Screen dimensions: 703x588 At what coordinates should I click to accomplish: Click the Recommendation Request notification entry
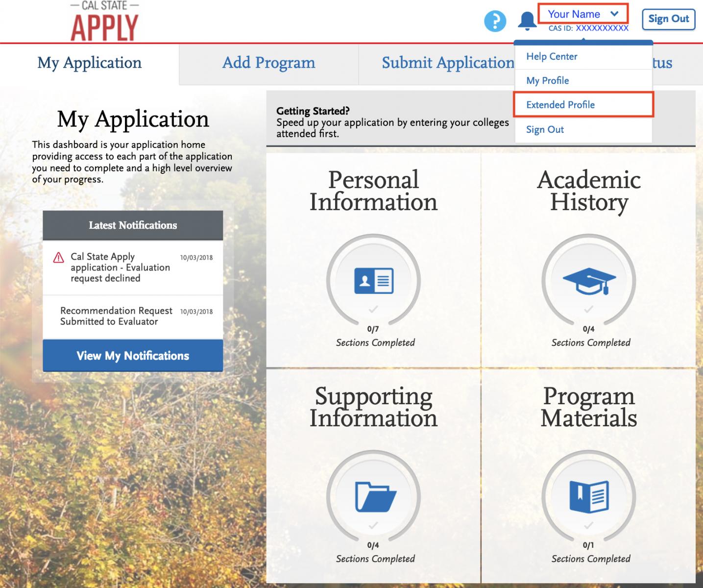click(116, 316)
